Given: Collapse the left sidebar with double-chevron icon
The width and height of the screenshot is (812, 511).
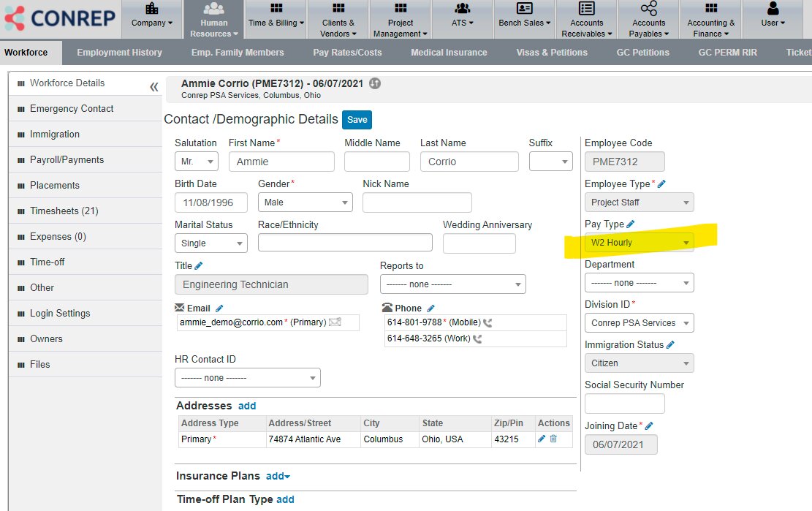Looking at the screenshot, I should 153,87.
